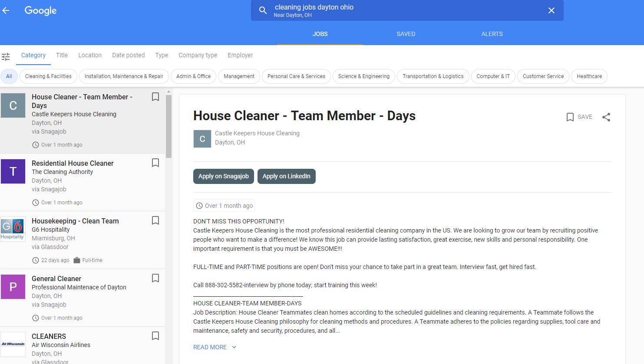Click the 'Call 888-302-5582' interview line
Viewport: 644px width, 364px height.
pos(285,285)
